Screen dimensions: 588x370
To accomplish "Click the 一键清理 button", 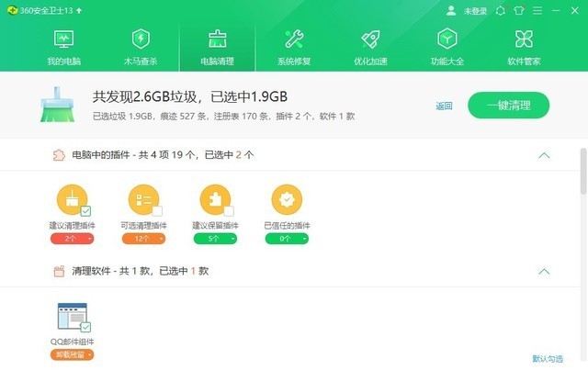I will (508, 106).
